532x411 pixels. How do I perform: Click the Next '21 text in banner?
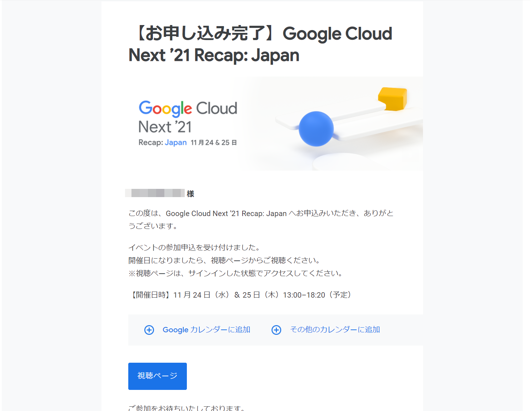[165, 127]
